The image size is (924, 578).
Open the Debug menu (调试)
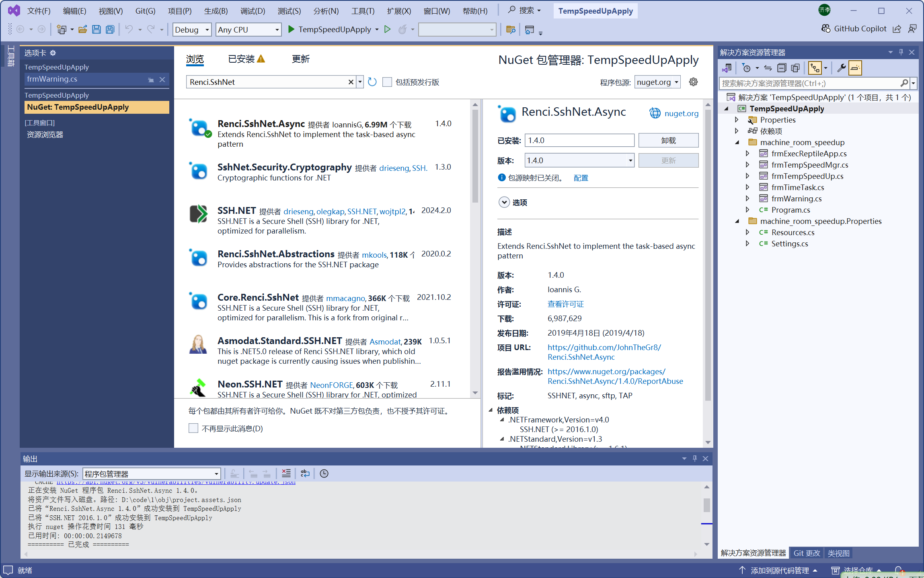253,11
